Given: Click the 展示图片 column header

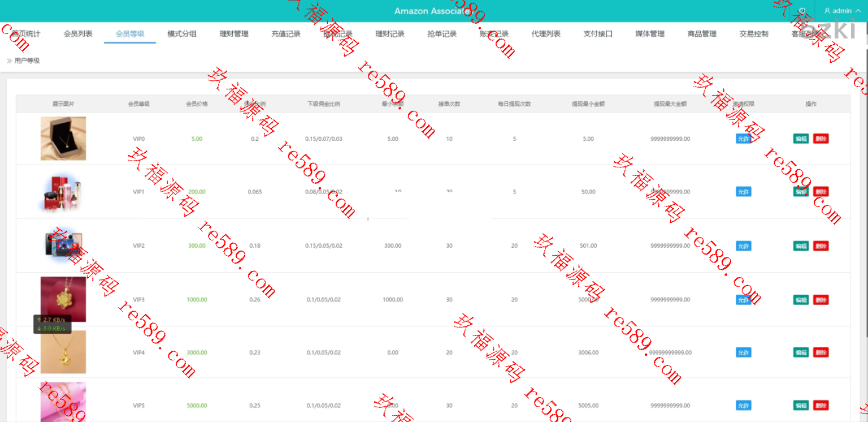Looking at the screenshot, I should click(x=63, y=104).
